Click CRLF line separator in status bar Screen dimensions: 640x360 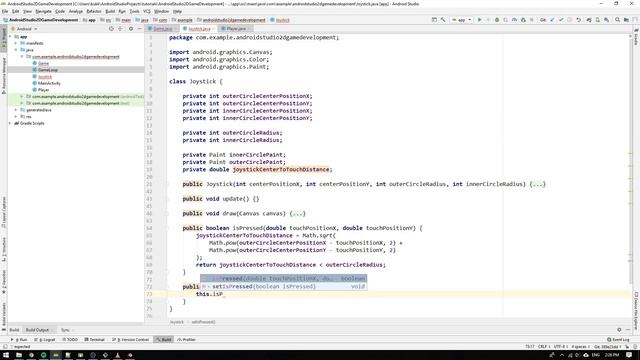click(x=543, y=347)
